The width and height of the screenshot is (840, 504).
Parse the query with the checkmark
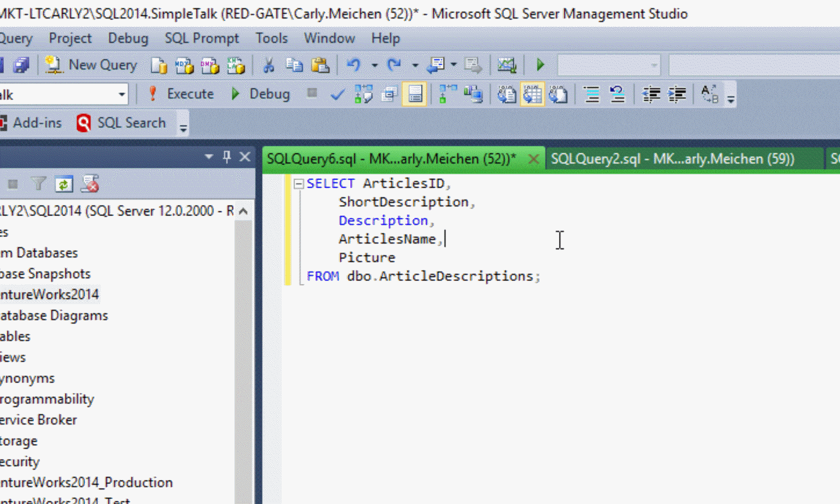point(337,94)
